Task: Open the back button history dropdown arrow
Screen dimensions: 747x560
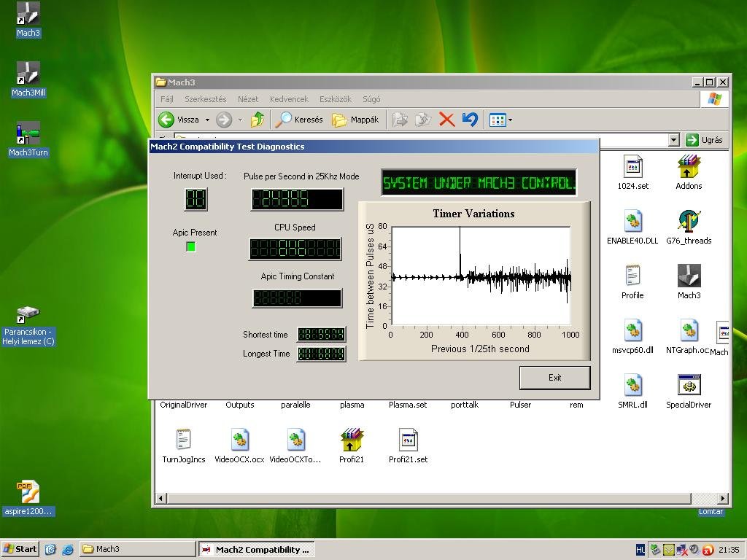Action: (207, 120)
